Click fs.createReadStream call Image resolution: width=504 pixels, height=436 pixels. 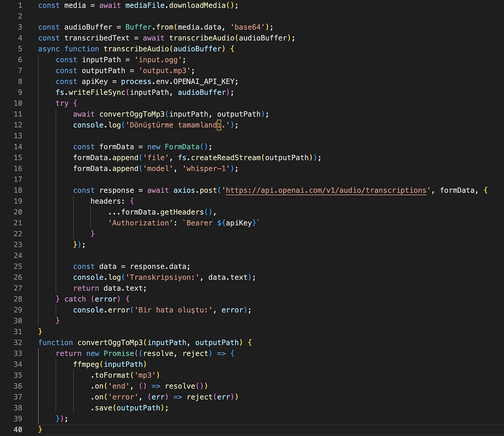pyautogui.click(x=219, y=158)
